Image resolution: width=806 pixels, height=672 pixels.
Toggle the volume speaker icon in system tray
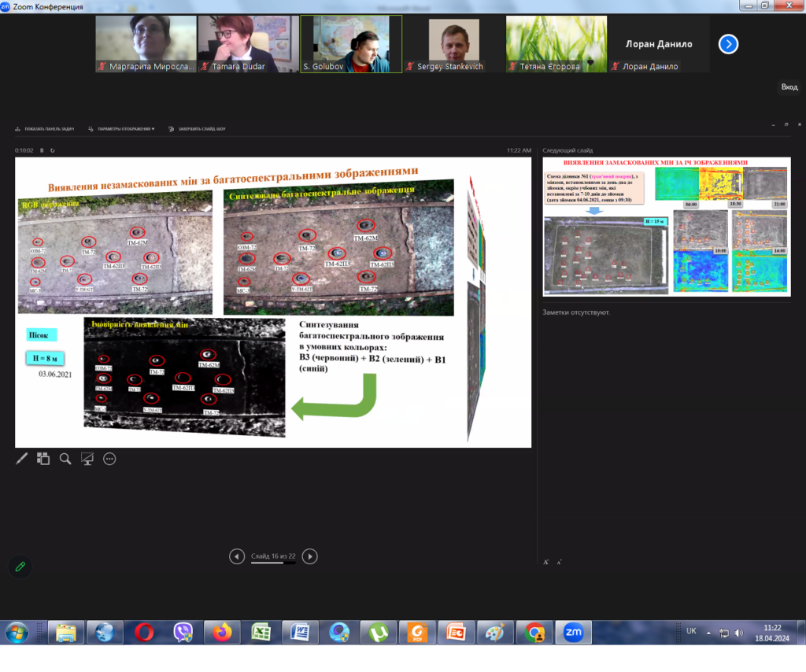pos(738,633)
